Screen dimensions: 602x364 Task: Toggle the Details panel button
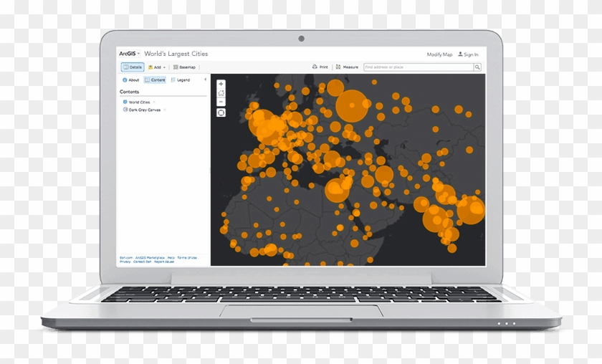point(133,67)
